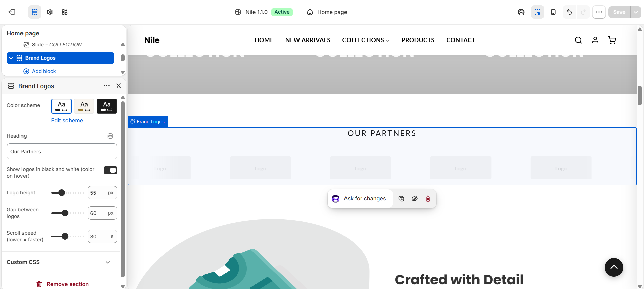Open the more actions ellipsis in top bar
Image resolution: width=644 pixels, height=289 pixels.
coord(599,12)
